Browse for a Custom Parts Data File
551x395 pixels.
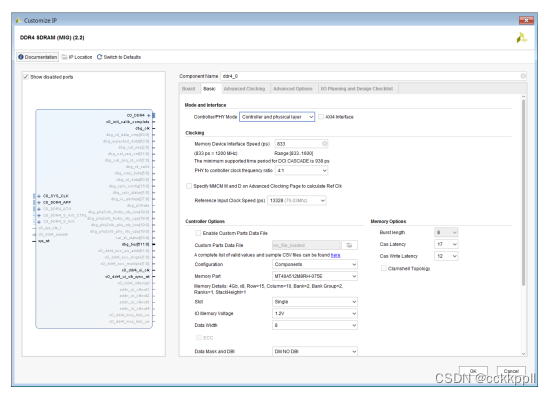click(x=349, y=245)
